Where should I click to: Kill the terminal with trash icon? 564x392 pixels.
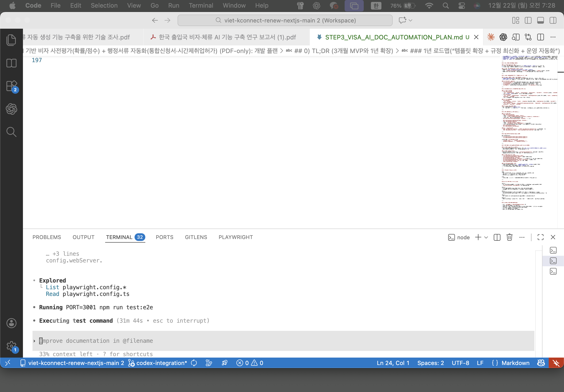tap(509, 237)
